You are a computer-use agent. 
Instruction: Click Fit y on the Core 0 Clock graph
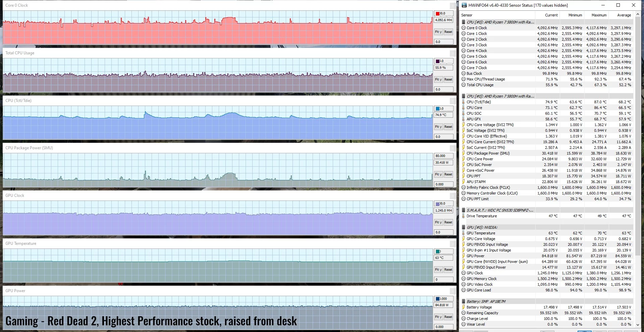click(x=438, y=32)
